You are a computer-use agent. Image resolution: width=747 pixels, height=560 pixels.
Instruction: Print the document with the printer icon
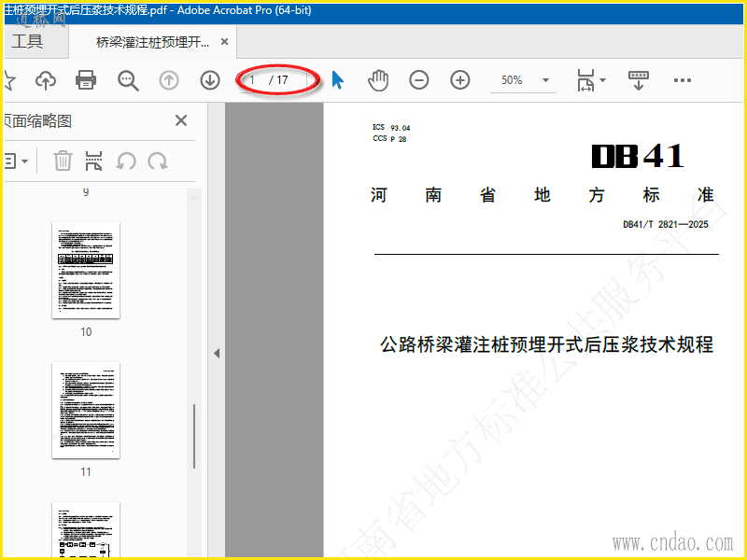[x=86, y=80]
